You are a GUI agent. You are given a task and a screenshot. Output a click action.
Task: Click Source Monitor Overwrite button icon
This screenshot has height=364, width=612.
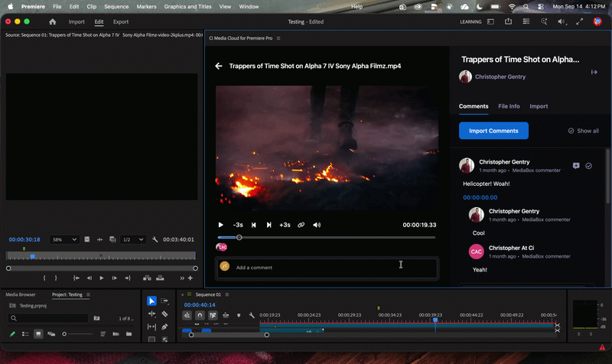click(x=160, y=278)
